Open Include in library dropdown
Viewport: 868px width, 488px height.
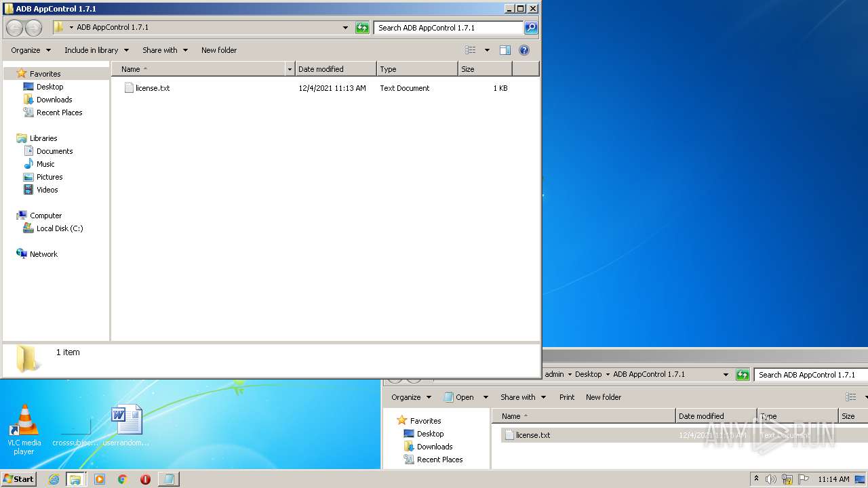[96, 50]
